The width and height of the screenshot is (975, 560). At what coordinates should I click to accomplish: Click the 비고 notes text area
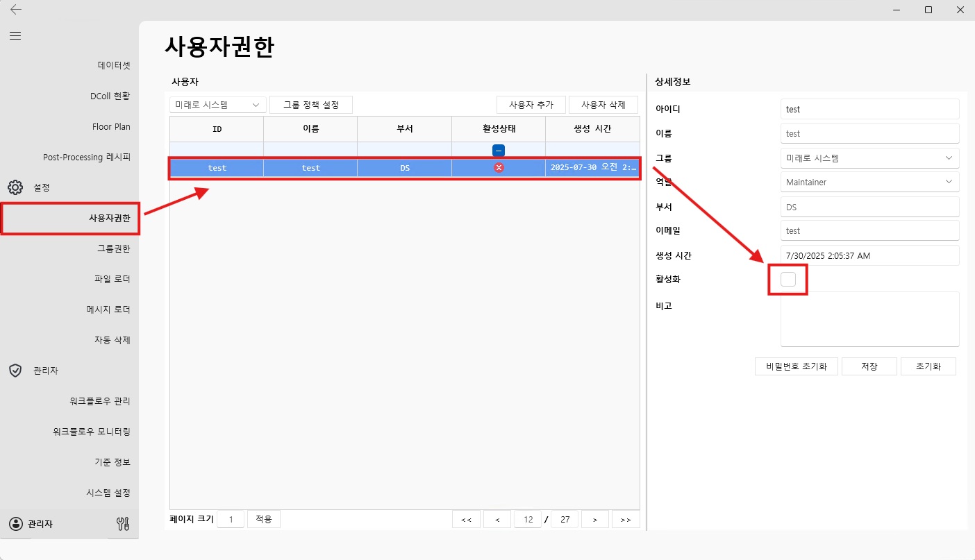point(869,319)
